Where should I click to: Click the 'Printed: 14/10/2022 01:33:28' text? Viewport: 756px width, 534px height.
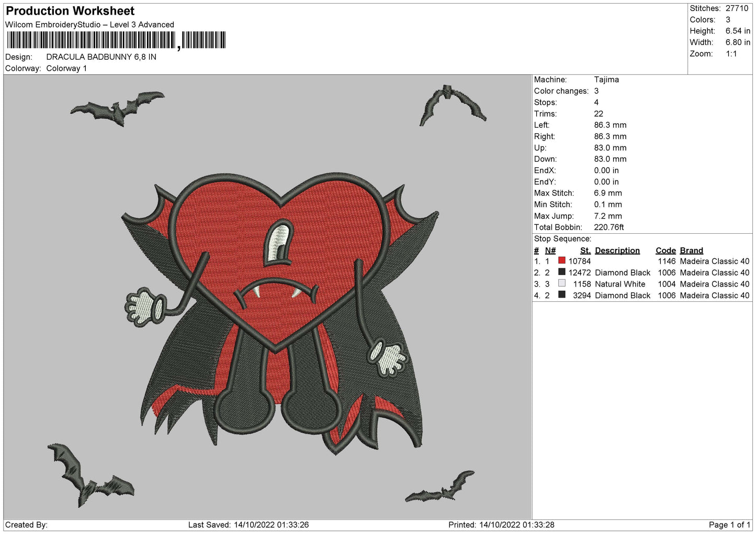click(501, 525)
